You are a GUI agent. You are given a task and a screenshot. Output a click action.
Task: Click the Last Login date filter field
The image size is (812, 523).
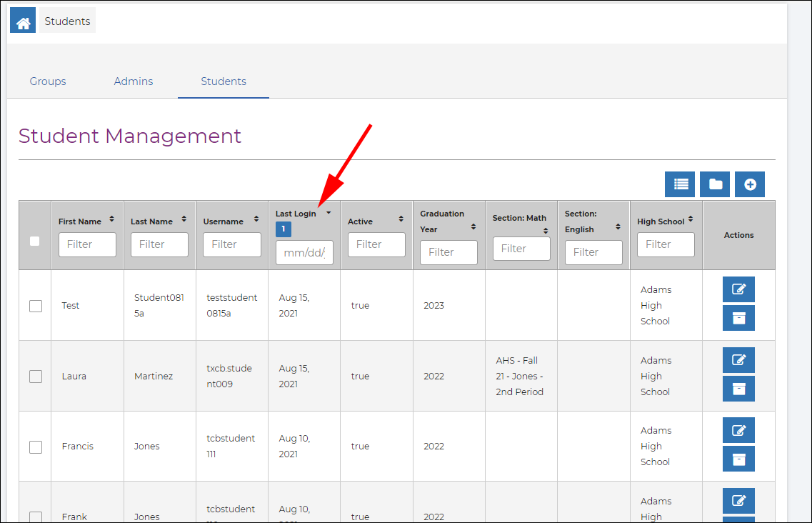tap(304, 253)
